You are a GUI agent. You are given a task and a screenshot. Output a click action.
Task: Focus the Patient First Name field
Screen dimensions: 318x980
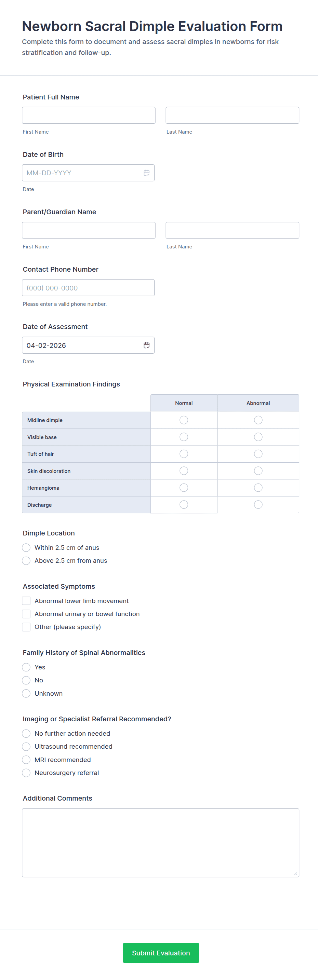[89, 115]
